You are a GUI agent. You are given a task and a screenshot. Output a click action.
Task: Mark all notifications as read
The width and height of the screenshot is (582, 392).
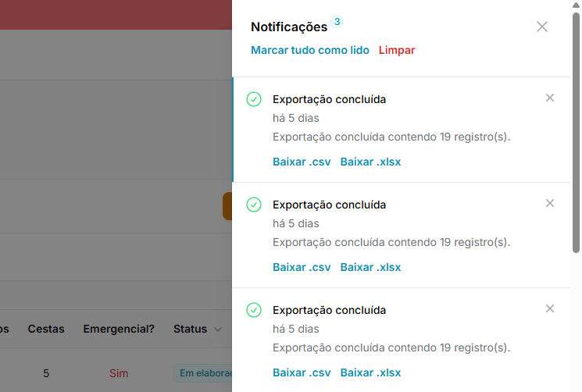pyautogui.click(x=310, y=50)
